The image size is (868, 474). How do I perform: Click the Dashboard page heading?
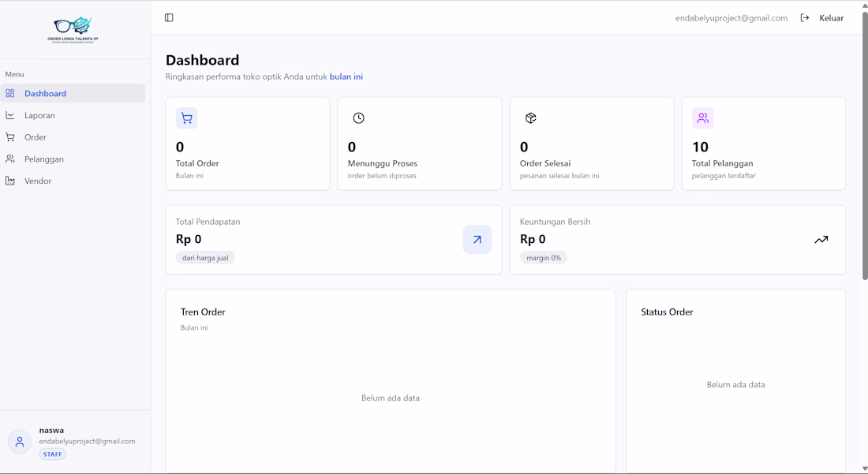(x=202, y=60)
